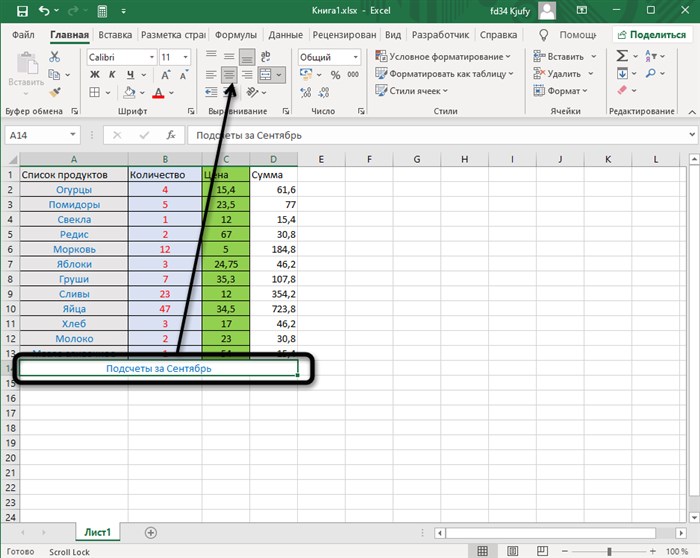Select Normal view in the status bar
Image resolution: width=700 pixels, height=558 pixels.
coord(483,551)
